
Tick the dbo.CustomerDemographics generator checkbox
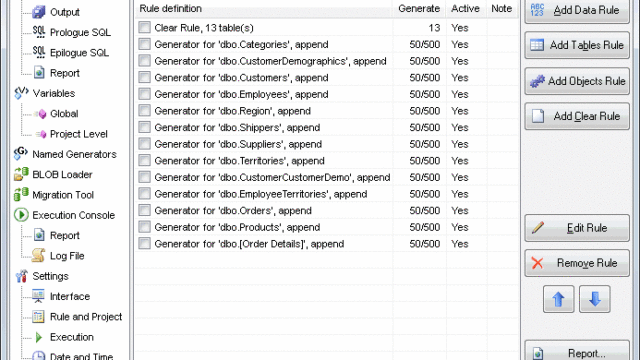click(144, 61)
